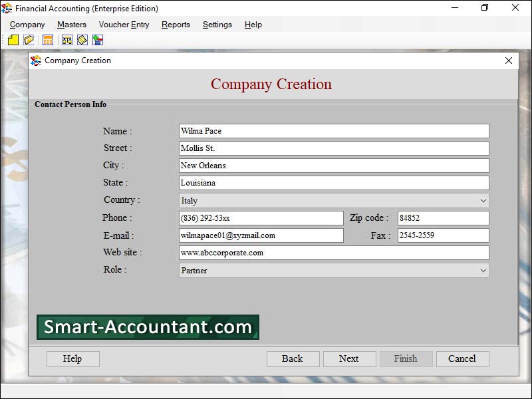
Task: Select the Zip code text field
Action: (443, 218)
